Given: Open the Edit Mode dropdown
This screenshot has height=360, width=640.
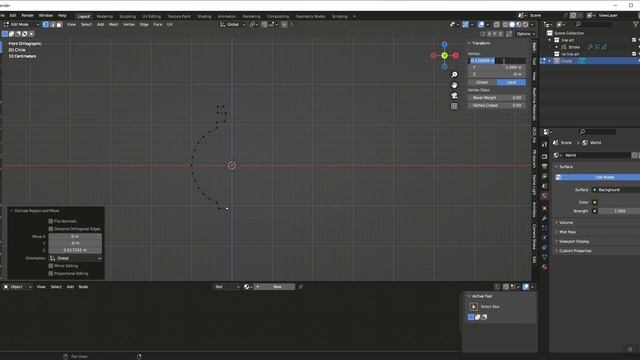Looking at the screenshot, I should 21,24.
